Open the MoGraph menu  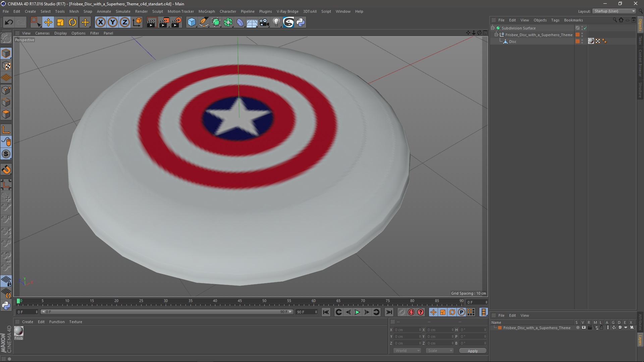[207, 11]
